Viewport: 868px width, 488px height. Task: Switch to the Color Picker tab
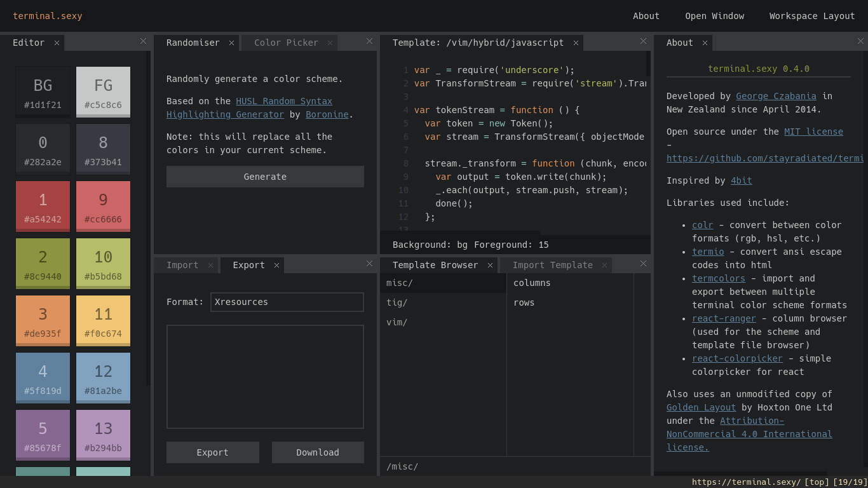tap(286, 42)
